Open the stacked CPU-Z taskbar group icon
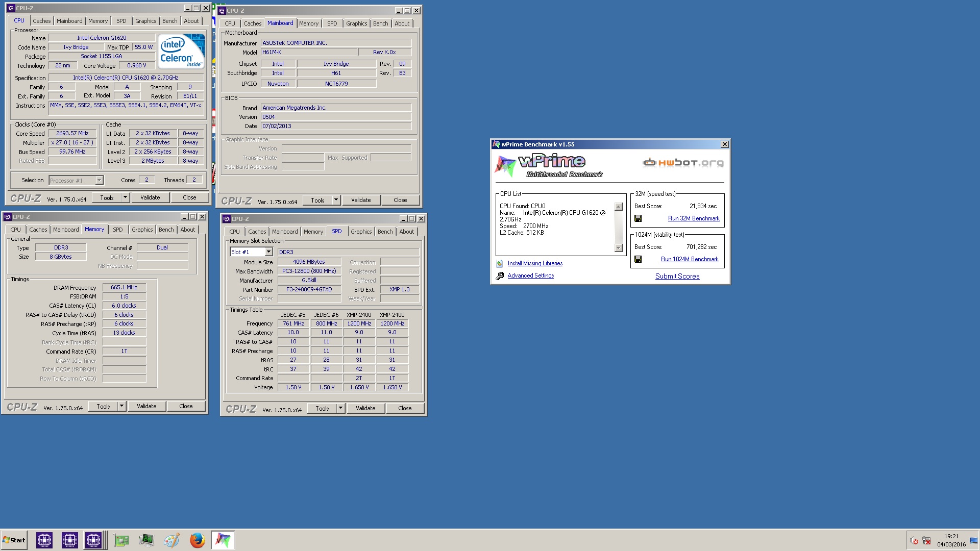 click(x=94, y=540)
